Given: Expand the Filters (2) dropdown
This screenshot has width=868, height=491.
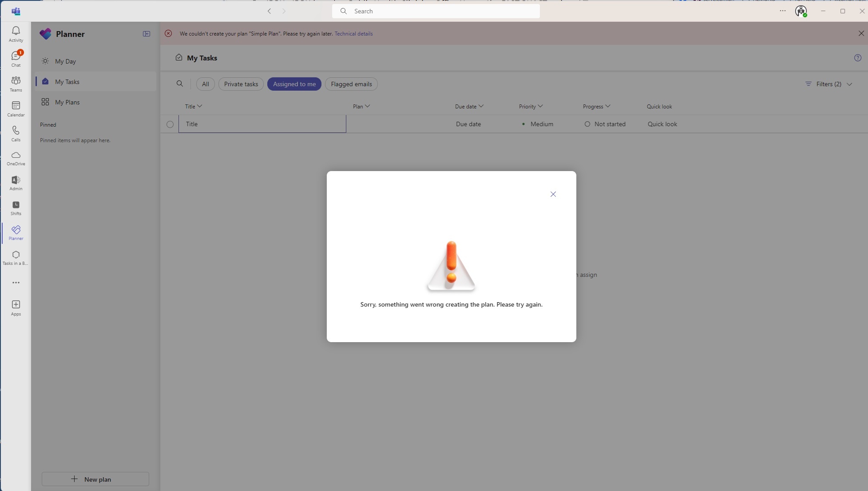Looking at the screenshot, I should (828, 84).
